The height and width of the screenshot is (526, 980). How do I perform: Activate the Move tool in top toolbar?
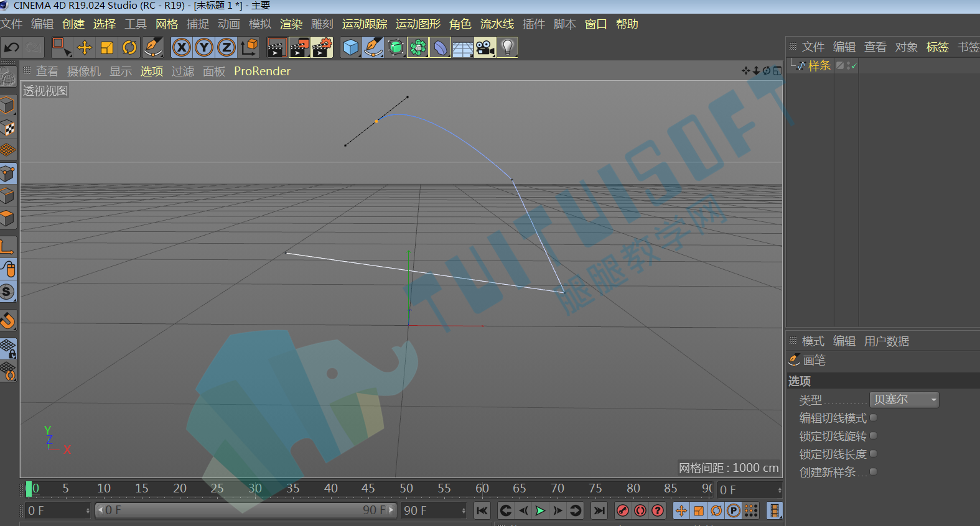point(85,47)
